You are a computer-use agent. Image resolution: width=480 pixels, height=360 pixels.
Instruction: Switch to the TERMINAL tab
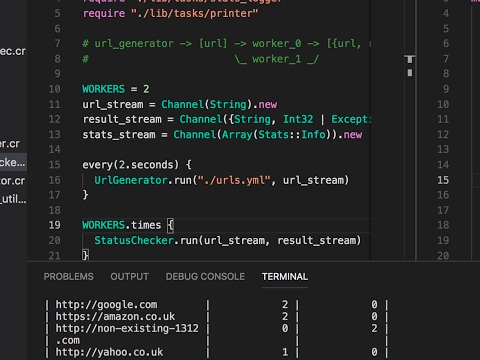coord(285,276)
